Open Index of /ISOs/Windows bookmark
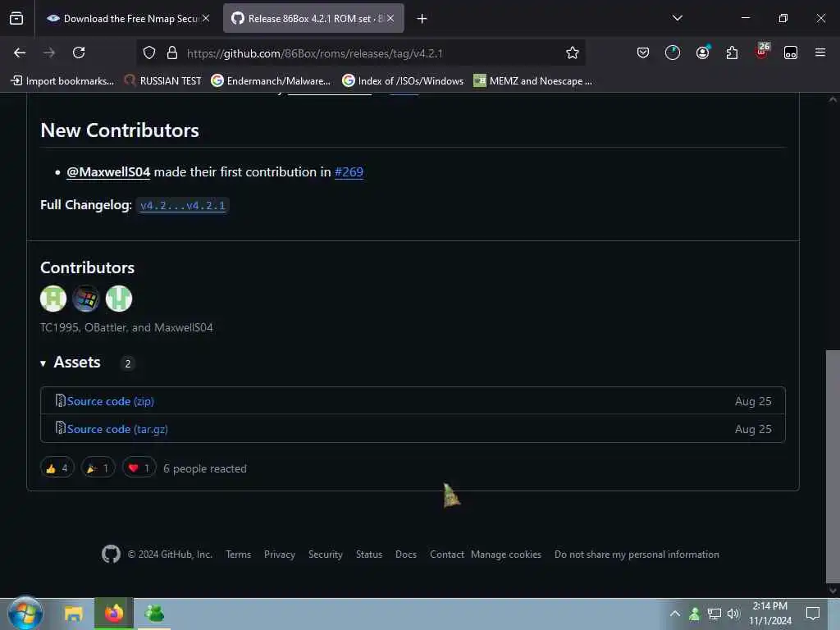840x630 pixels. 403,81
